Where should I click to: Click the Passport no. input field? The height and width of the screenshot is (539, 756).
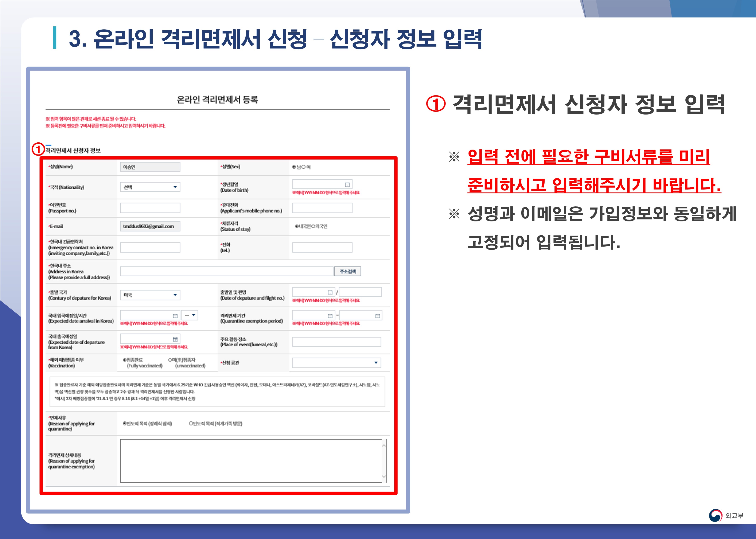click(x=150, y=208)
